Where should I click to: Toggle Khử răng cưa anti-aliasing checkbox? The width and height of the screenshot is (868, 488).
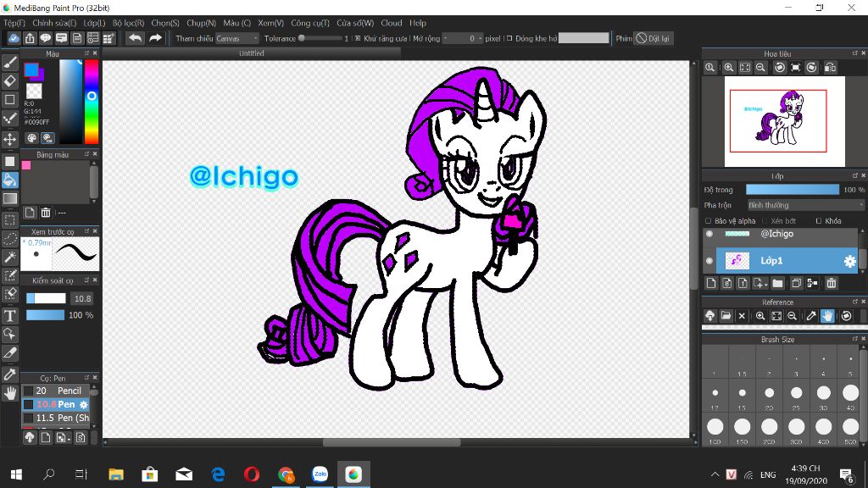pyautogui.click(x=358, y=38)
